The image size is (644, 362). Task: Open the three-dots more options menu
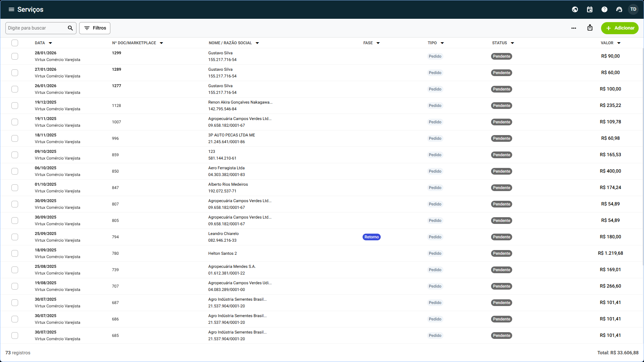point(574,28)
